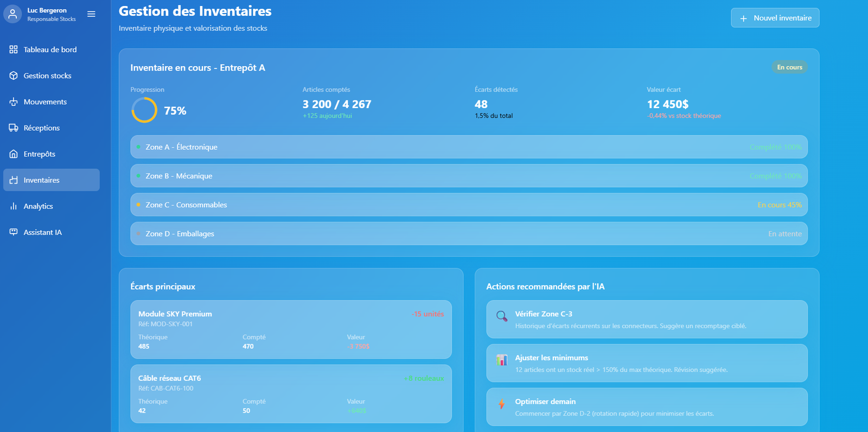Click the hamburger menu icon in sidebar
This screenshot has height=432, width=868.
(x=91, y=14)
